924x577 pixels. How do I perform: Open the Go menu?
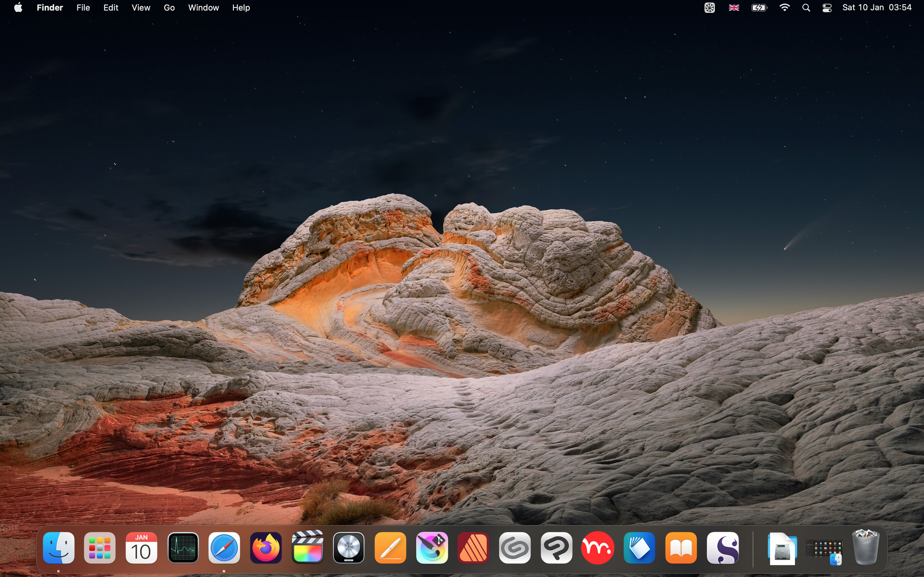[x=169, y=8]
